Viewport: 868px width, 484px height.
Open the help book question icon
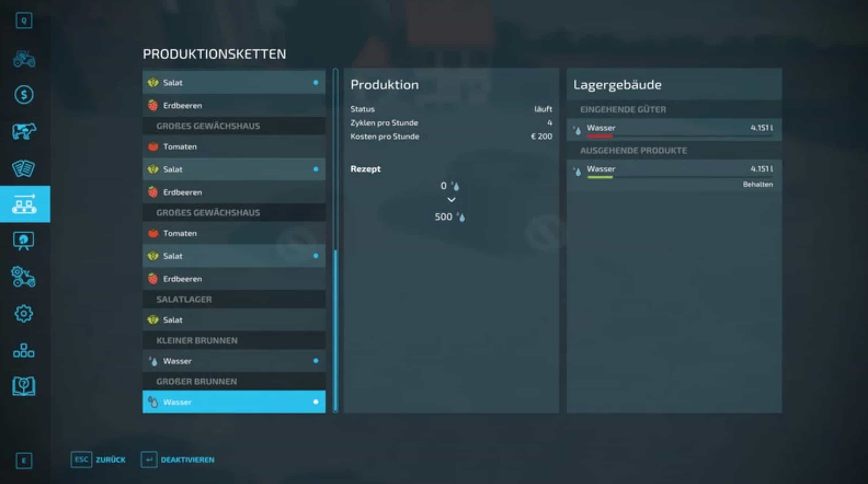coord(24,386)
